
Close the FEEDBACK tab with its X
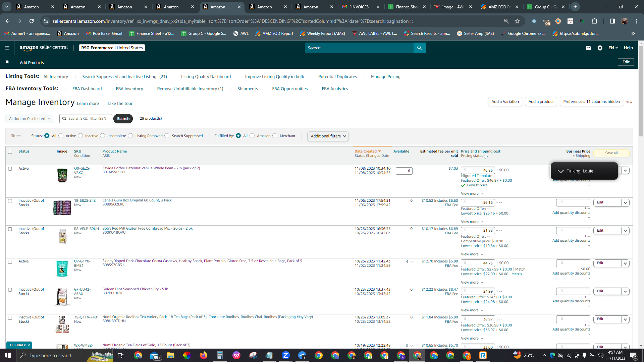tap(29, 345)
